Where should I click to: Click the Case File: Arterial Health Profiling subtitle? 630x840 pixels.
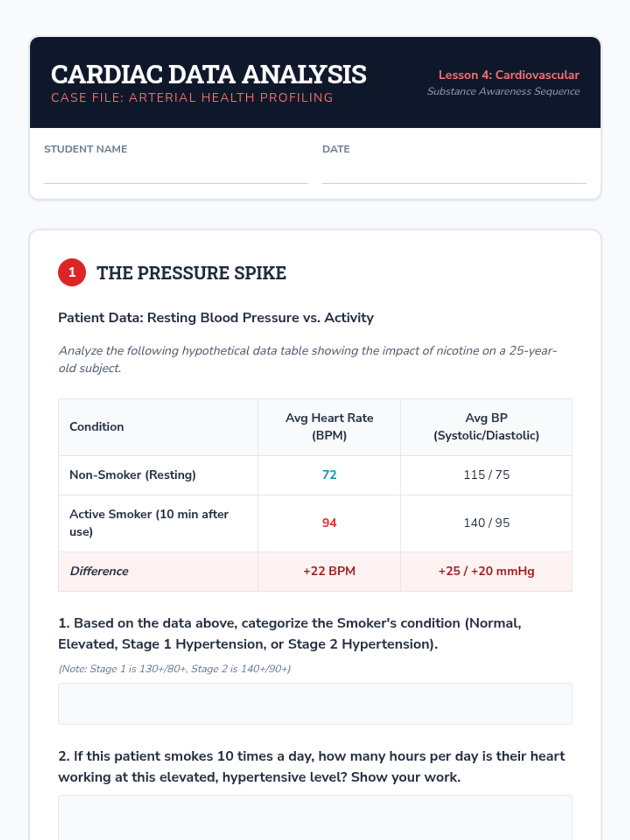pyautogui.click(x=192, y=98)
